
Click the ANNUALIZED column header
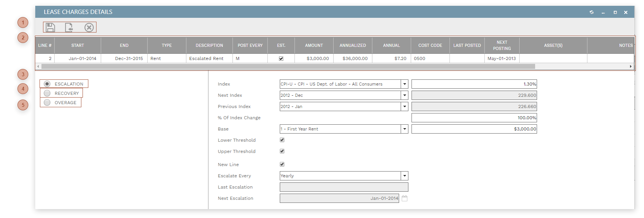pos(353,45)
